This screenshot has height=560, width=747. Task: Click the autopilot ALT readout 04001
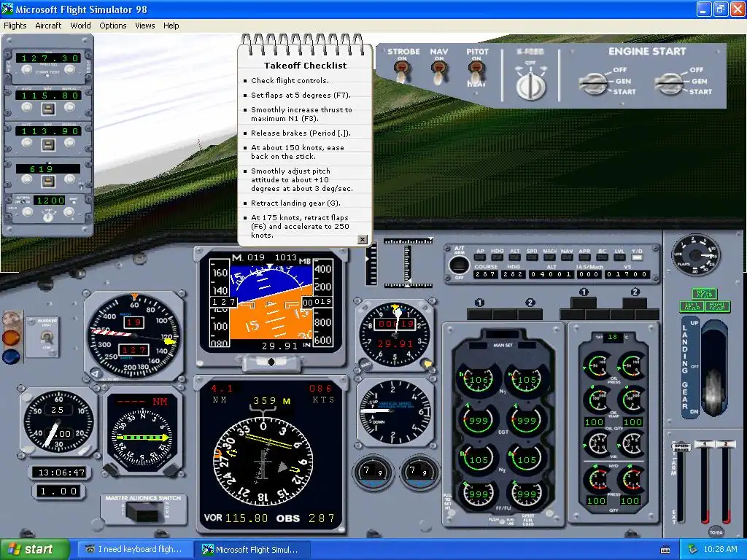pos(551,274)
